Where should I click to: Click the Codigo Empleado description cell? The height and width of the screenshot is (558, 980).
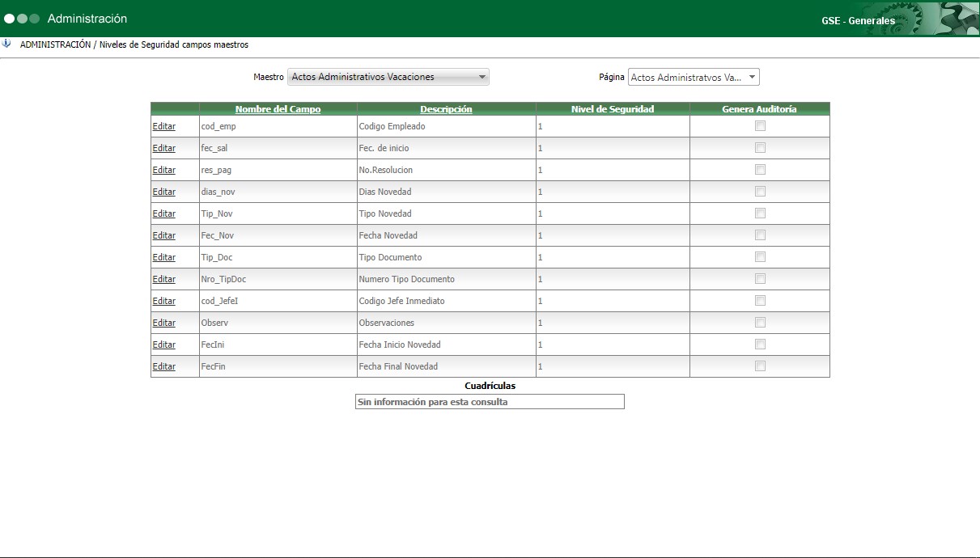[446, 126]
